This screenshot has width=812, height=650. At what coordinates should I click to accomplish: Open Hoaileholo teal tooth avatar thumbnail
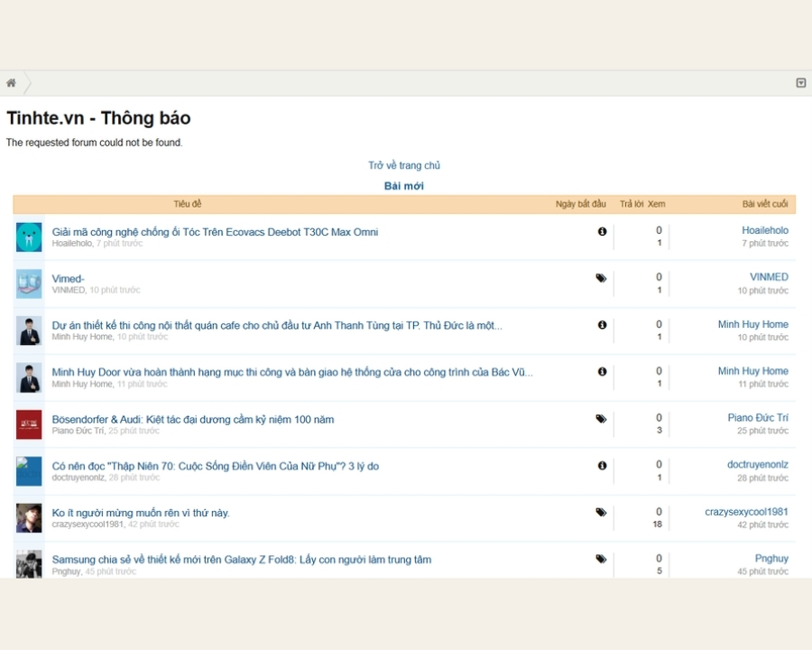pyautogui.click(x=29, y=237)
